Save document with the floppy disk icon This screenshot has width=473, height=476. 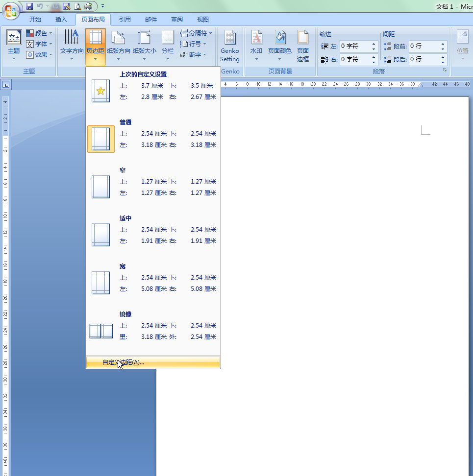click(x=29, y=6)
